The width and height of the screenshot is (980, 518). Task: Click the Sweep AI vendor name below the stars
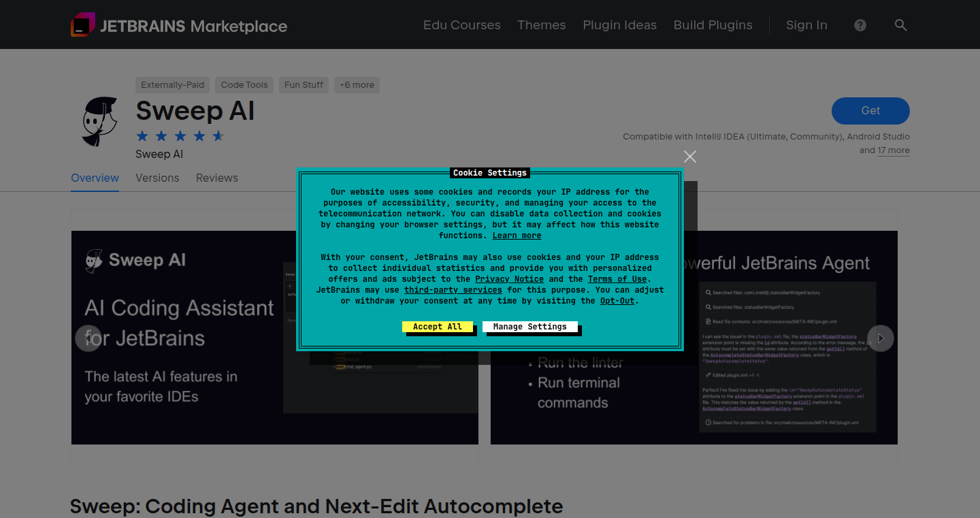pos(159,155)
